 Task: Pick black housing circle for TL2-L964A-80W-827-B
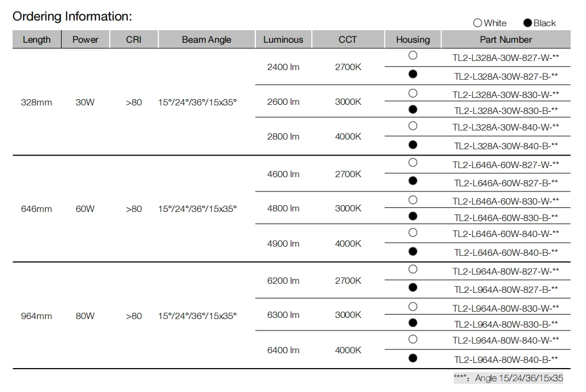pyautogui.click(x=413, y=288)
